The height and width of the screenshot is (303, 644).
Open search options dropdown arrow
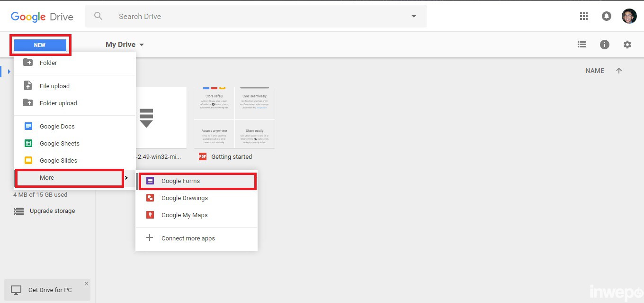[x=414, y=16]
